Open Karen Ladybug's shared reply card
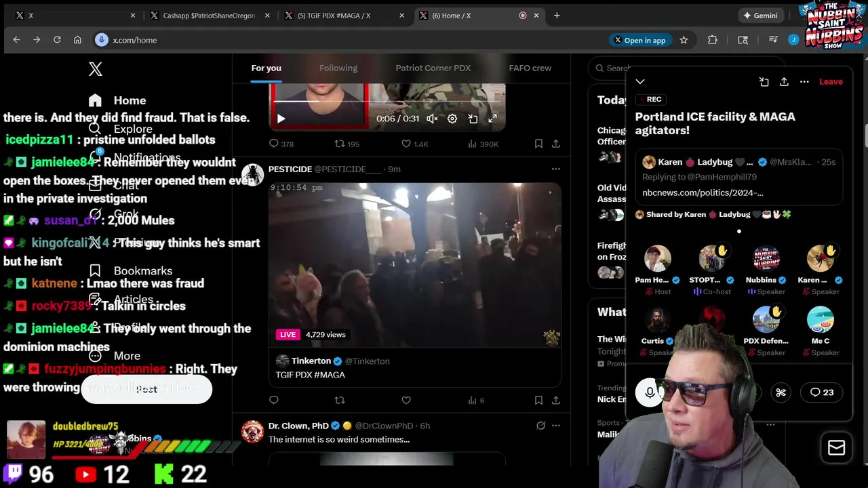This screenshot has height=488, width=868. (739, 178)
